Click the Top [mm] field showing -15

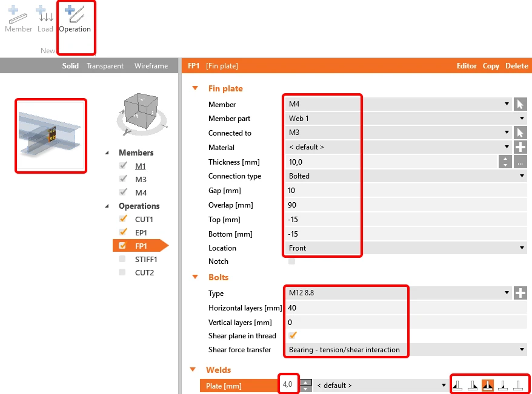406,220
